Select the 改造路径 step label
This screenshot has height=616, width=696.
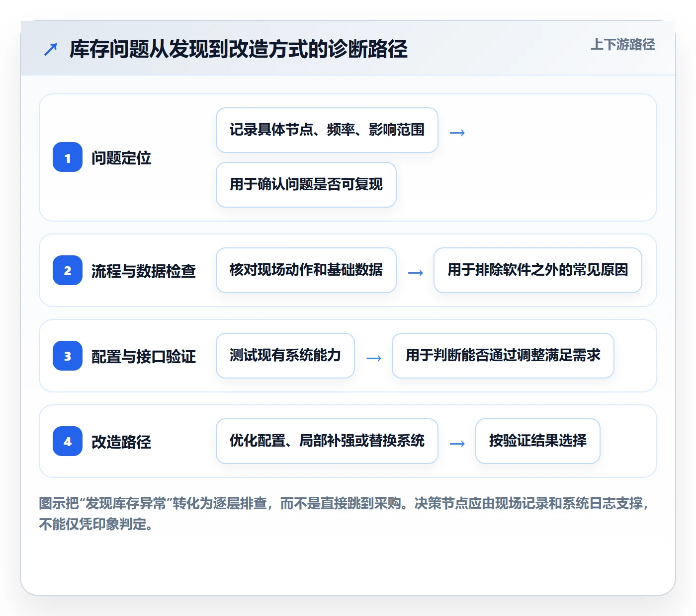pyautogui.click(x=121, y=442)
